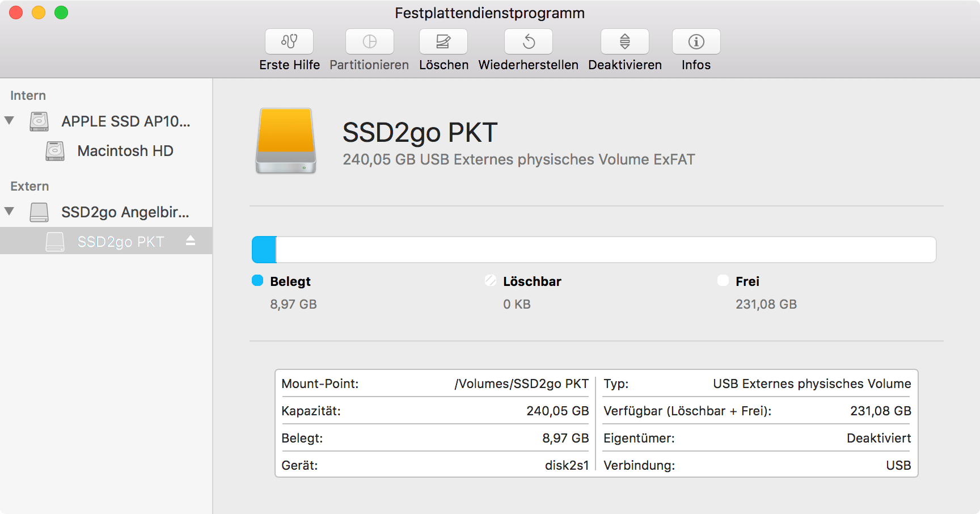Click the 'Verbindung:' table label

(639, 465)
